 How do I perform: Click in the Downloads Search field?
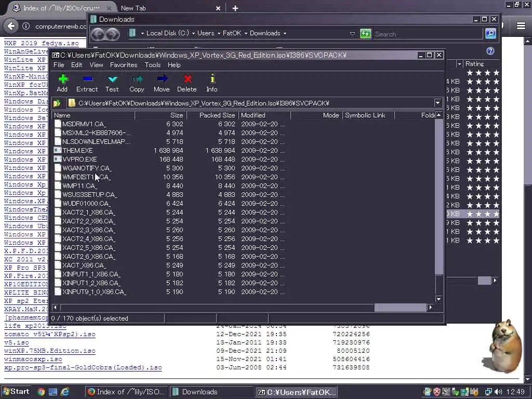click(428, 34)
